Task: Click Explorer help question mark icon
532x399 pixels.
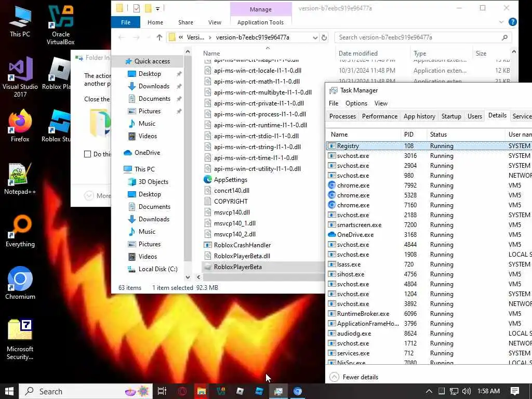Action: pos(513,22)
